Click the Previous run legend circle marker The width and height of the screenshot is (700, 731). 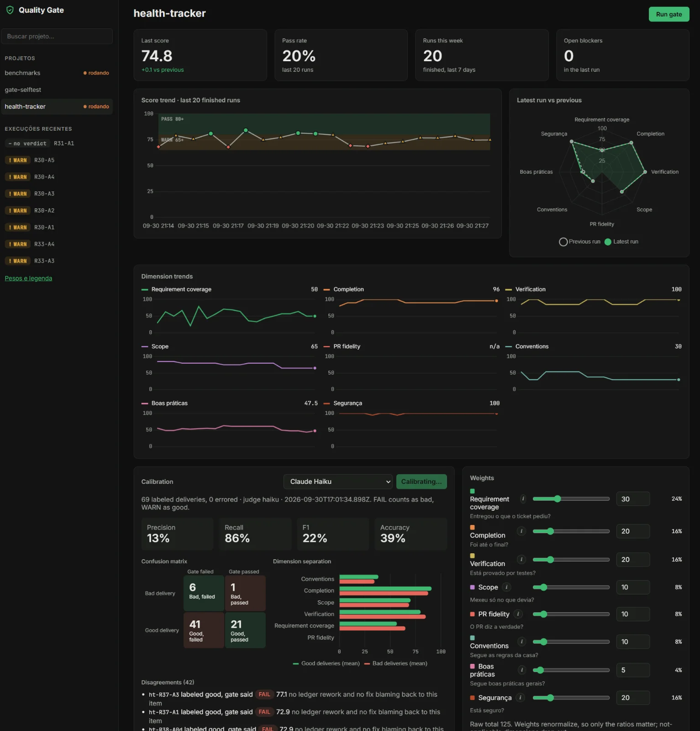pos(563,242)
